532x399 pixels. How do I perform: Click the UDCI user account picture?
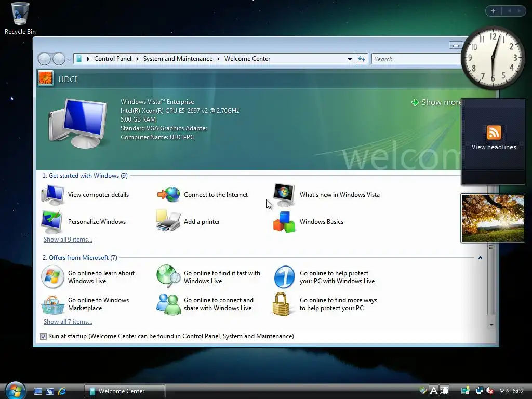click(x=46, y=78)
